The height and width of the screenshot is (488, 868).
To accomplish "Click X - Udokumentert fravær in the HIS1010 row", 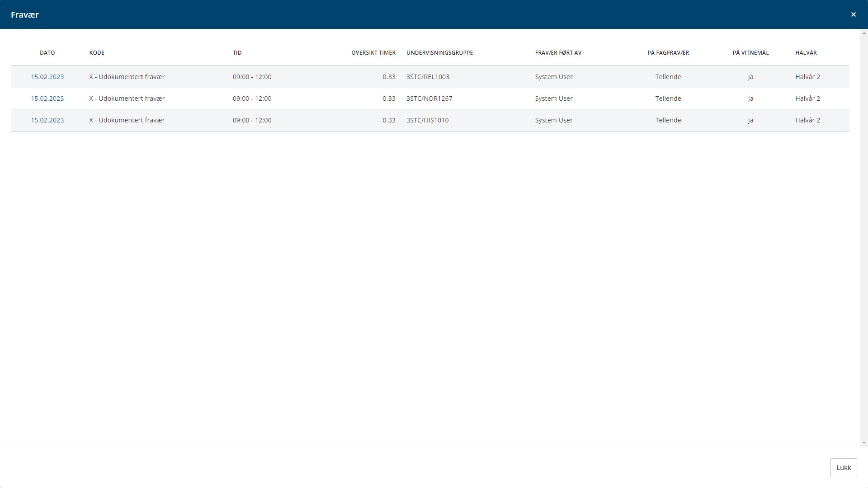I will 127,120.
